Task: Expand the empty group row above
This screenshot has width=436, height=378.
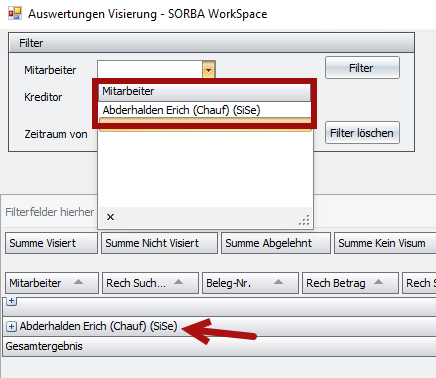Action: (x=11, y=301)
